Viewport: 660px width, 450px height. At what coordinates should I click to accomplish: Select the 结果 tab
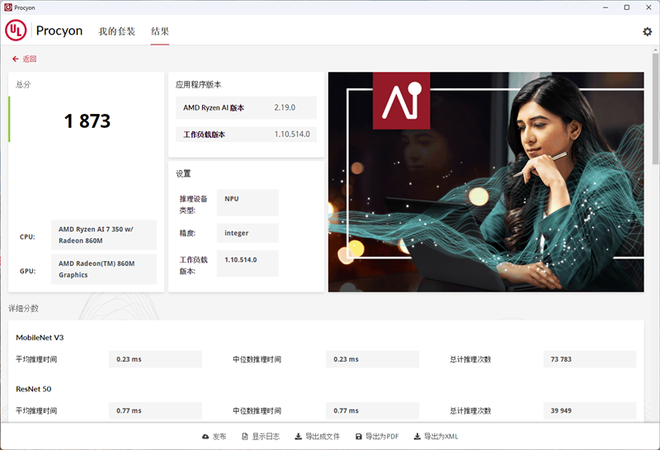(160, 31)
